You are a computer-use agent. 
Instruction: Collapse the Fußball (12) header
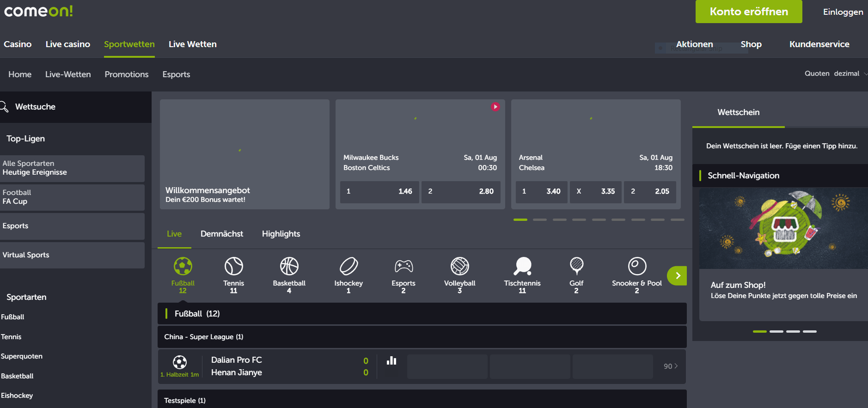422,314
